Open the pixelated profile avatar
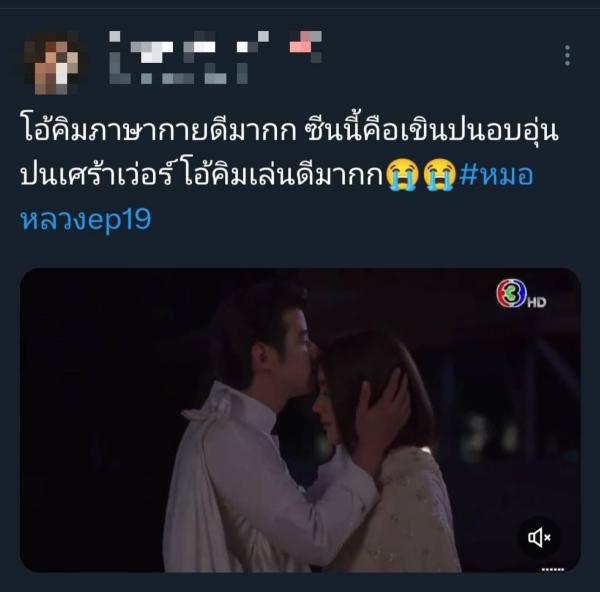The image size is (600, 592). pos(52,63)
